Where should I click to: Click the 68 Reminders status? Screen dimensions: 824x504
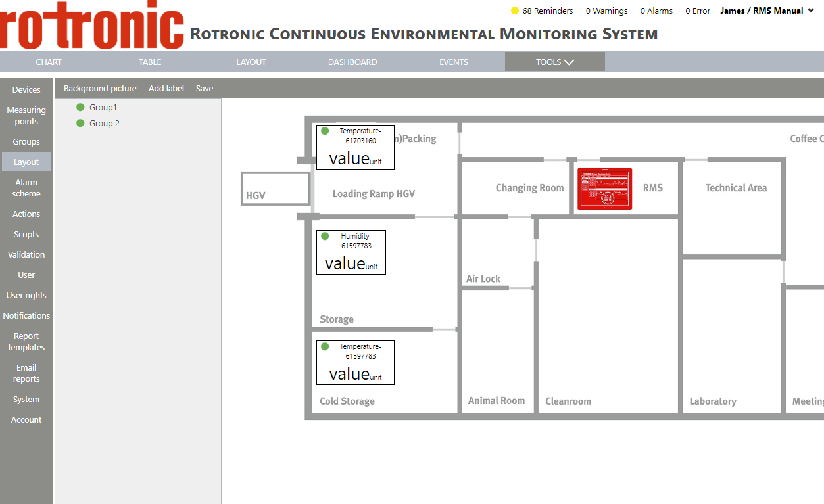point(547,11)
